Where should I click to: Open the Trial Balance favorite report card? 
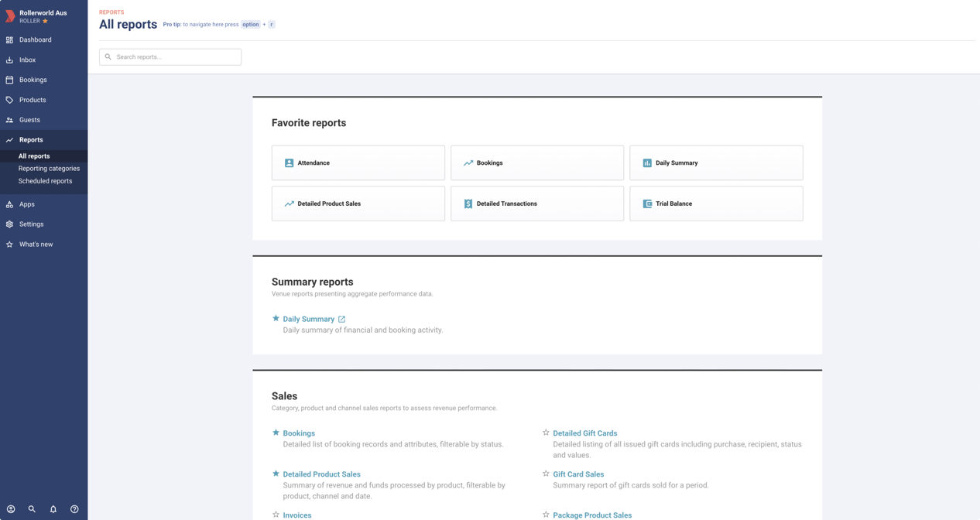point(715,204)
